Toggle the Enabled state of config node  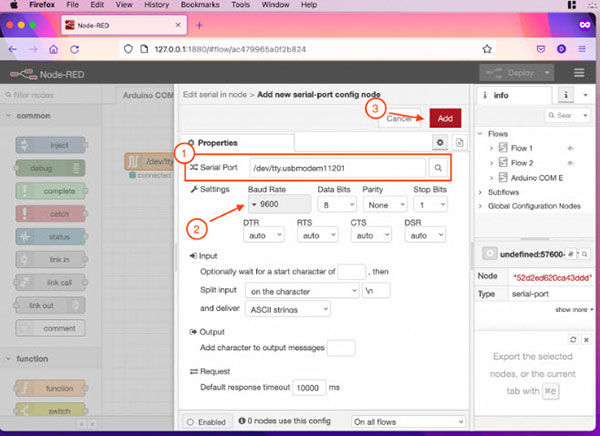point(207,423)
